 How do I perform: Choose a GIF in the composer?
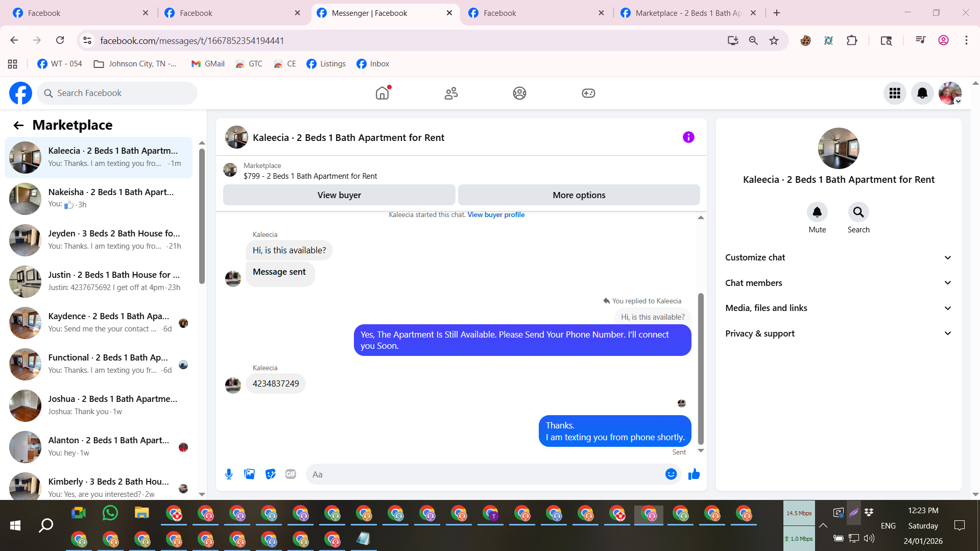[x=291, y=474]
